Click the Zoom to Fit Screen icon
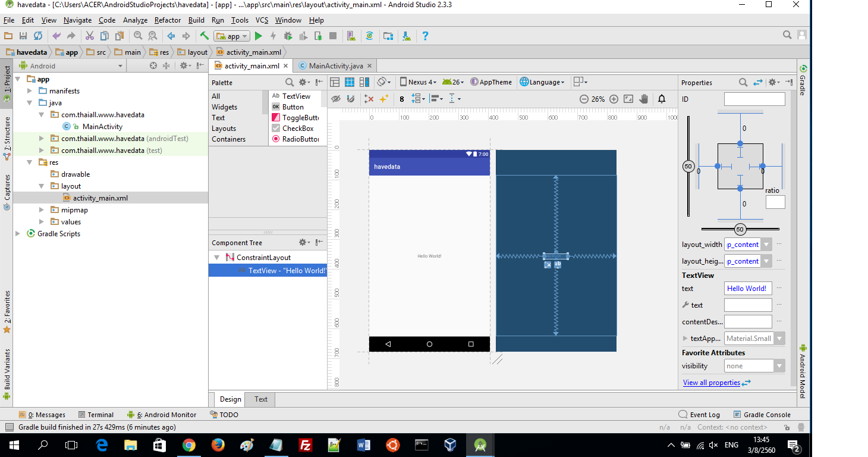868x457 pixels. [628, 99]
